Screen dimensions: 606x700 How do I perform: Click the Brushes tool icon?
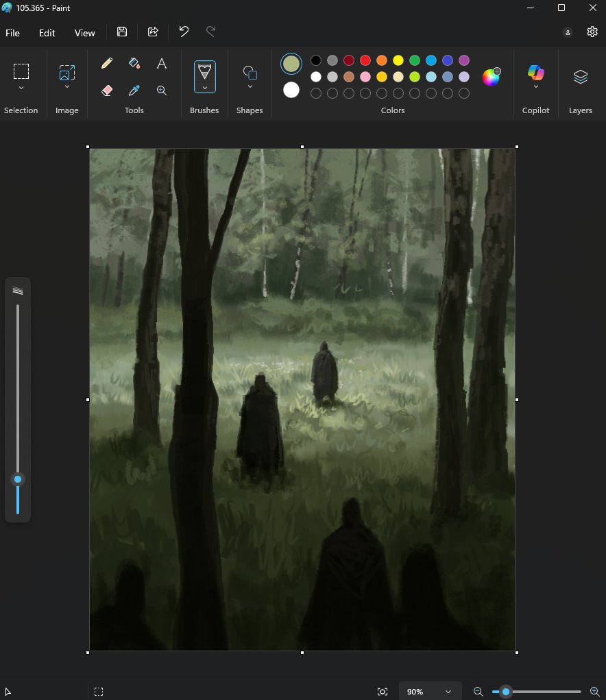(204, 71)
